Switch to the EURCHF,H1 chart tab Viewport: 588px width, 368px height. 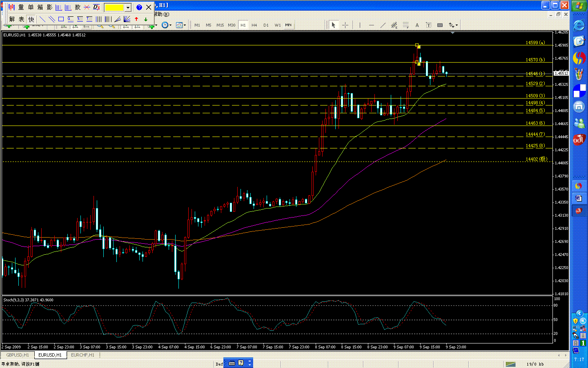(82, 355)
